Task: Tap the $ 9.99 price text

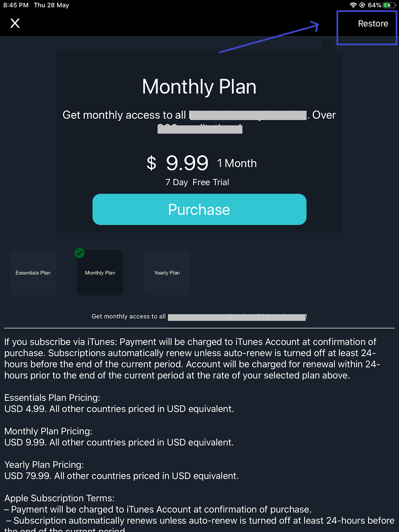Action: (x=178, y=163)
